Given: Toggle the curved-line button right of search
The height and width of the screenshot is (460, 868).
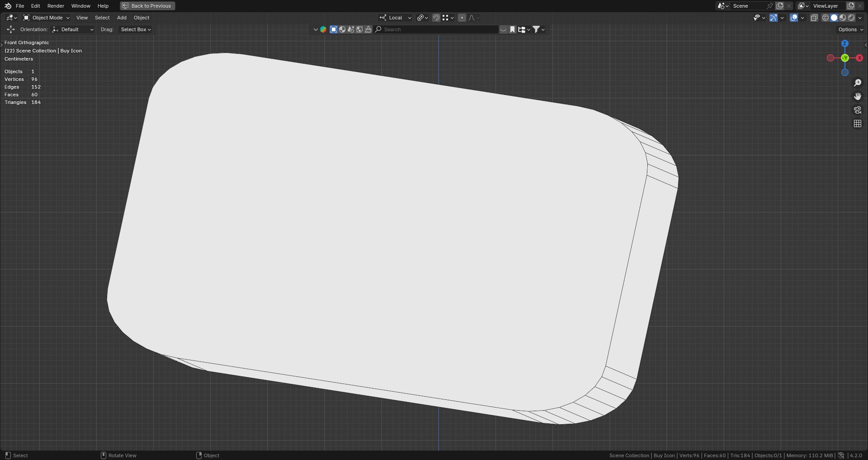Looking at the screenshot, I should (x=503, y=29).
